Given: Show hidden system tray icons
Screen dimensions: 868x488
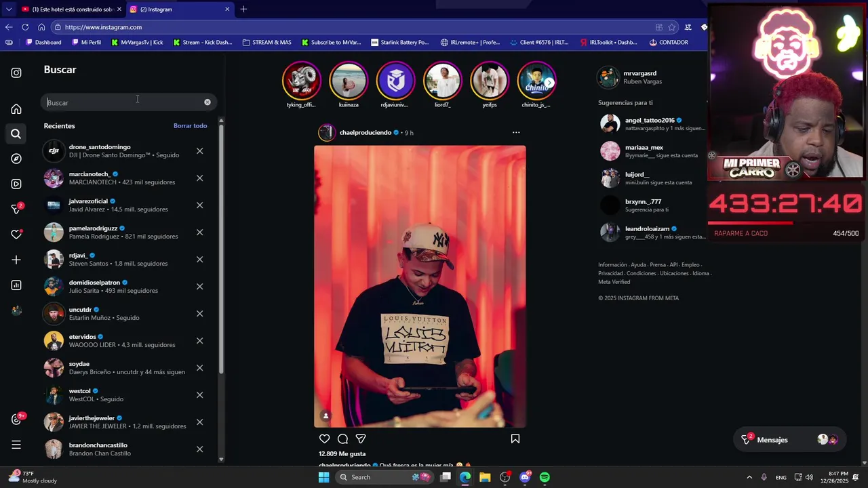Looking at the screenshot, I should [x=749, y=477].
